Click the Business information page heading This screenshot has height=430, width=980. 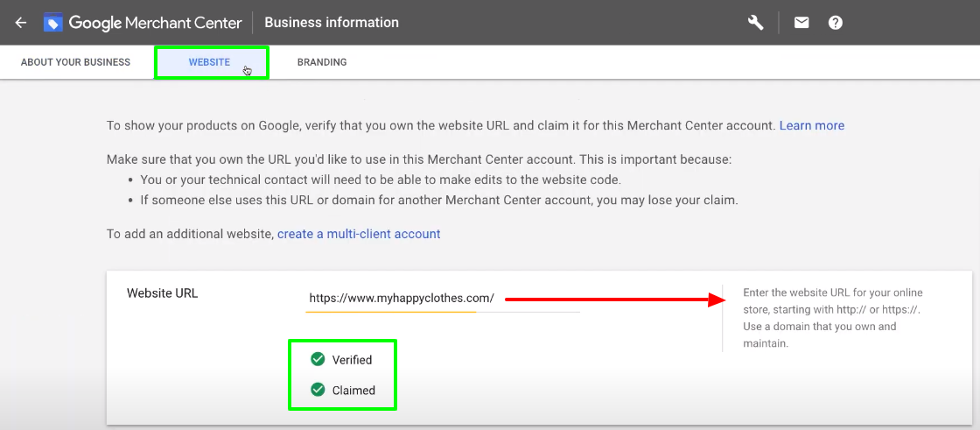point(332,23)
